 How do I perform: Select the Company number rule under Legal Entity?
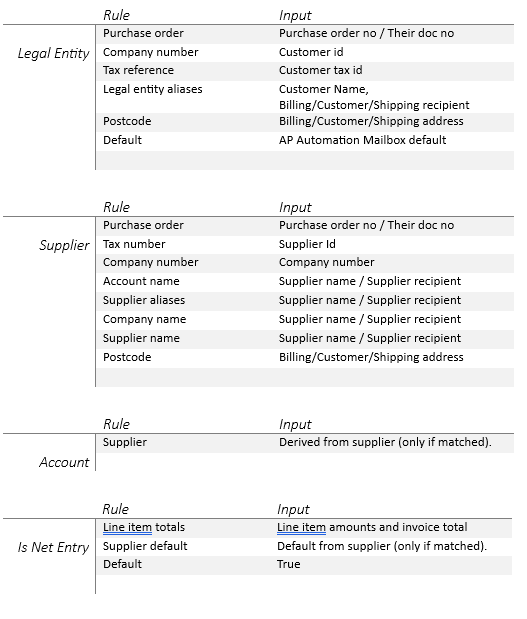pyautogui.click(x=150, y=52)
